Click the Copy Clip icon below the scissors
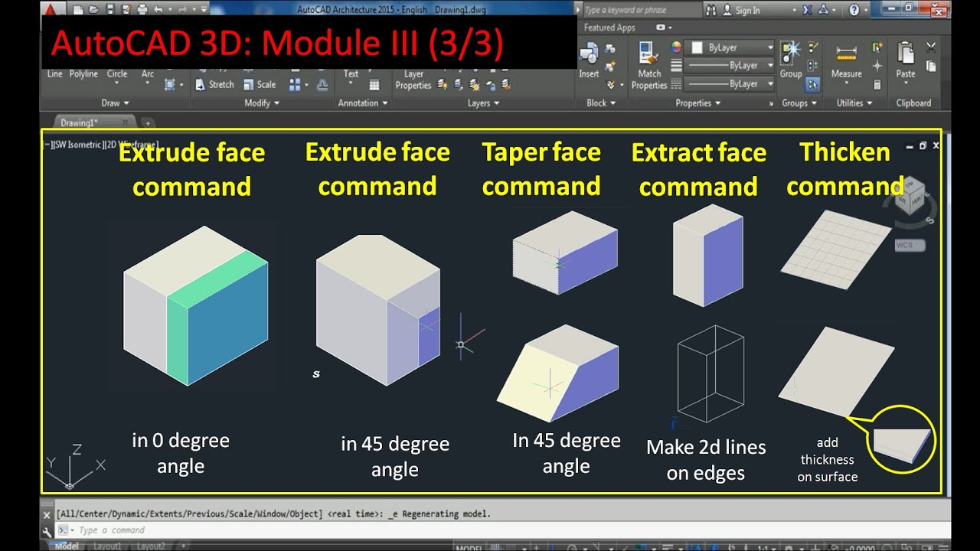The width and height of the screenshot is (980, 551). (x=931, y=67)
